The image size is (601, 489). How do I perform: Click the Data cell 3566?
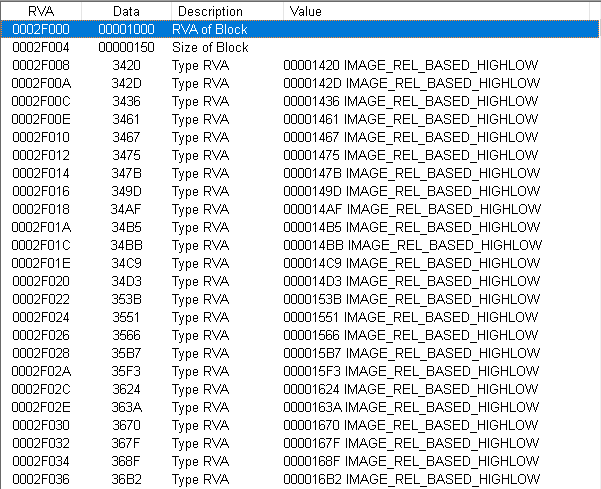click(126, 336)
